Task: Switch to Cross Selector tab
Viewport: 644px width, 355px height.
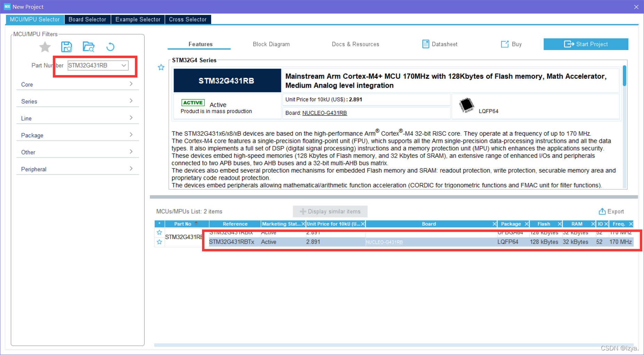Action: (188, 19)
